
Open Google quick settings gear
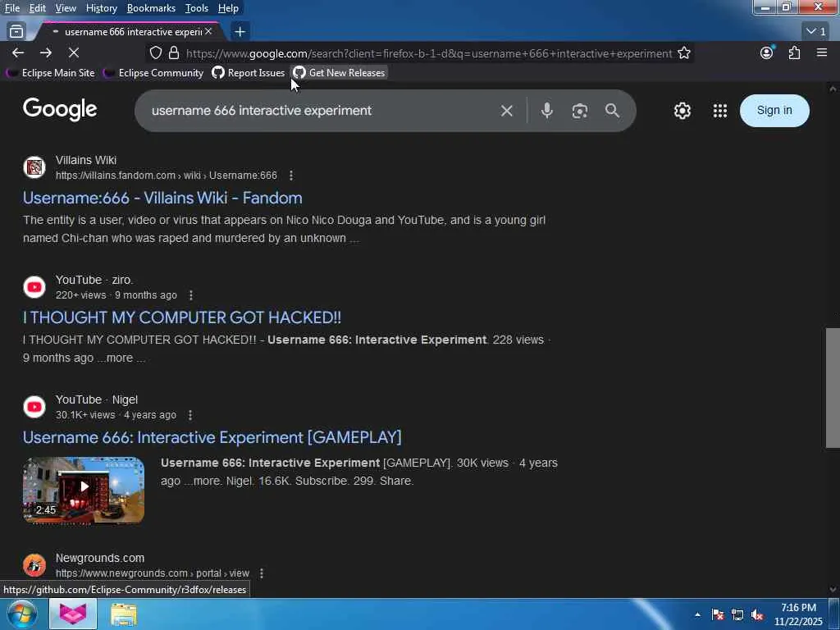pyautogui.click(x=682, y=111)
